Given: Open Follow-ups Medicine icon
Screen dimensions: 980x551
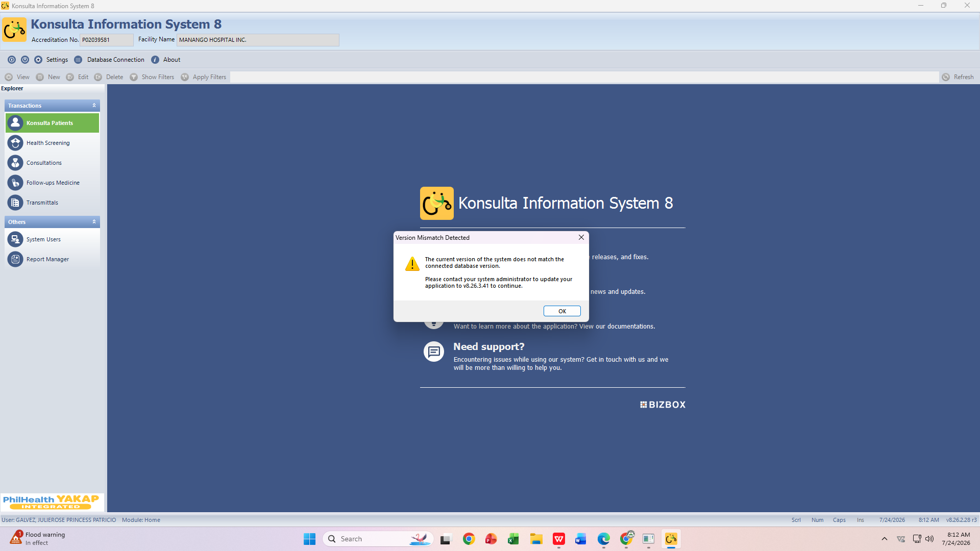Looking at the screenshot, I should 15,183.
